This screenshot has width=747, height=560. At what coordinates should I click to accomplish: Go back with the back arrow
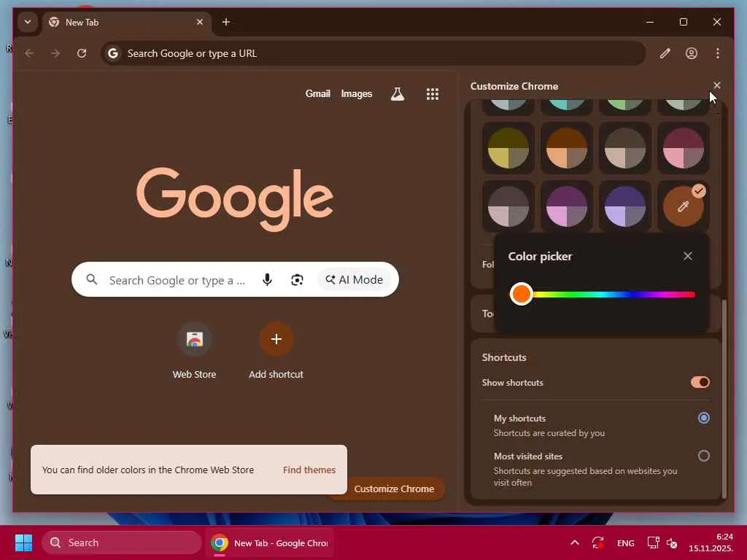pyautogui.click(x=29, y=53)
